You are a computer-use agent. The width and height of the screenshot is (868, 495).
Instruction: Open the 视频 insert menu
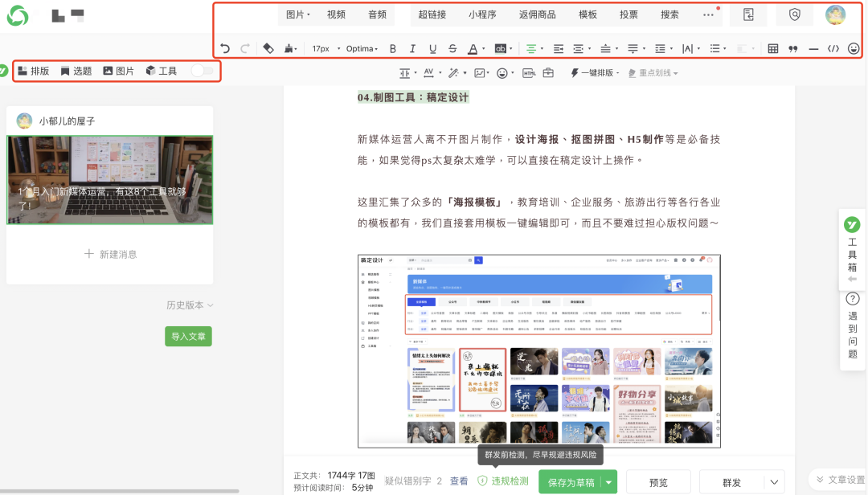point(336,15)
